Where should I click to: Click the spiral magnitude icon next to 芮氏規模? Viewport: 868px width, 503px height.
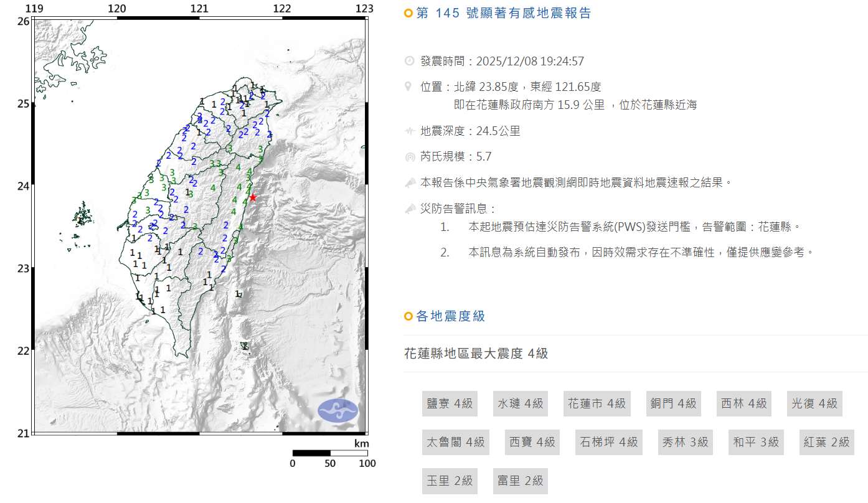click(x=409, y=157)
